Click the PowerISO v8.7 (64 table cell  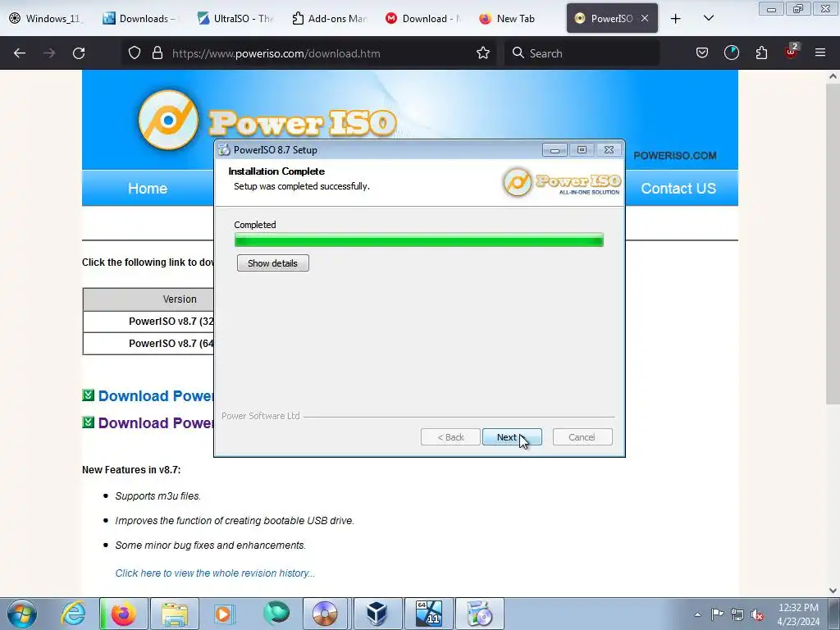click(x=148, y=344)
